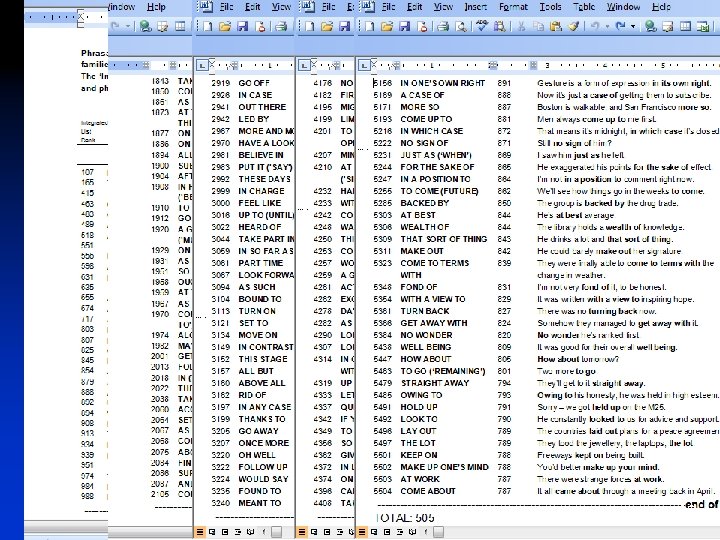Expand Redo history dropdown in rightmost window
This screenshot has height=540, width=720.
(633, 27)
